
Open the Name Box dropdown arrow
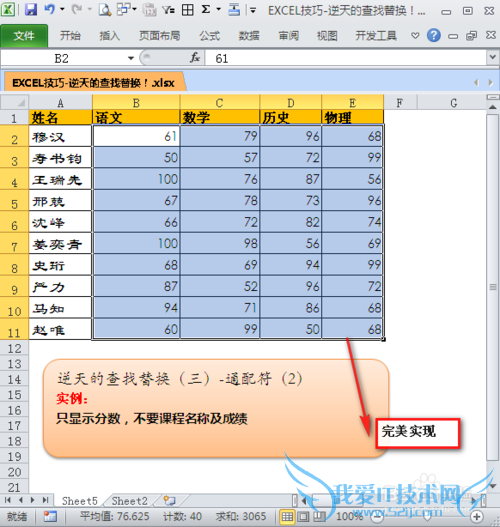131,58
